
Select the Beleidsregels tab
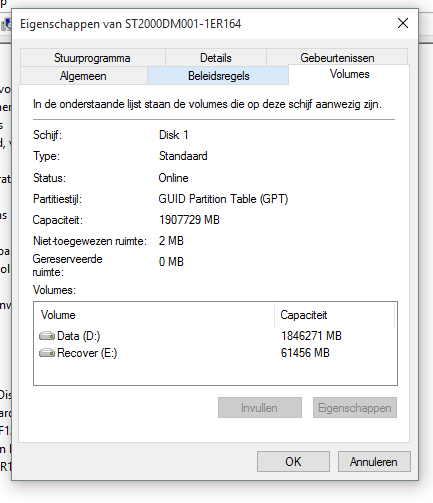pyautogui.click(x=218, y=76)
